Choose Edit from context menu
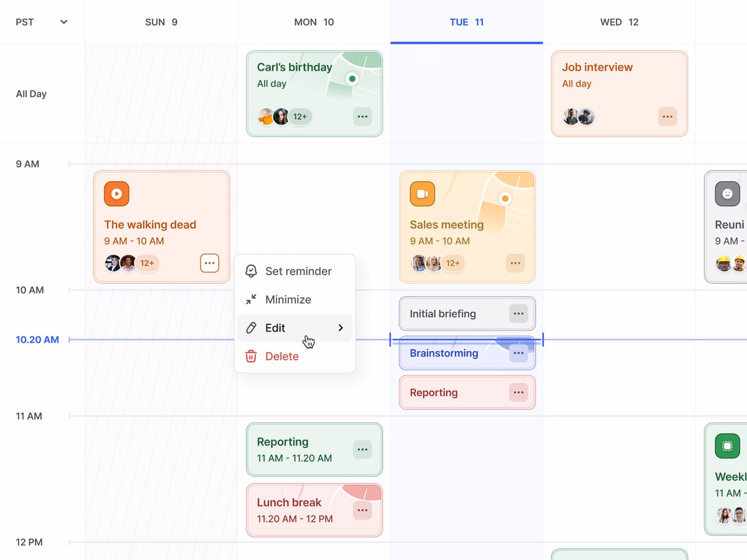 [295, 328]
